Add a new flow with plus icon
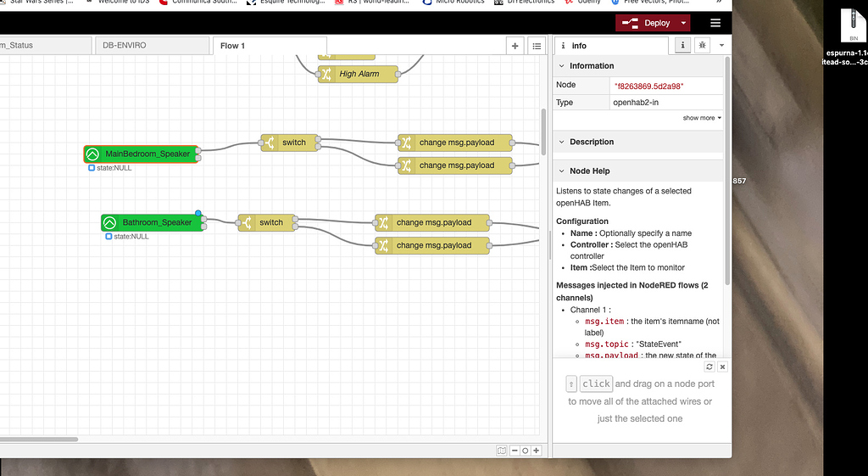Screen dimensions: 868x476 [x=515, y=46]
